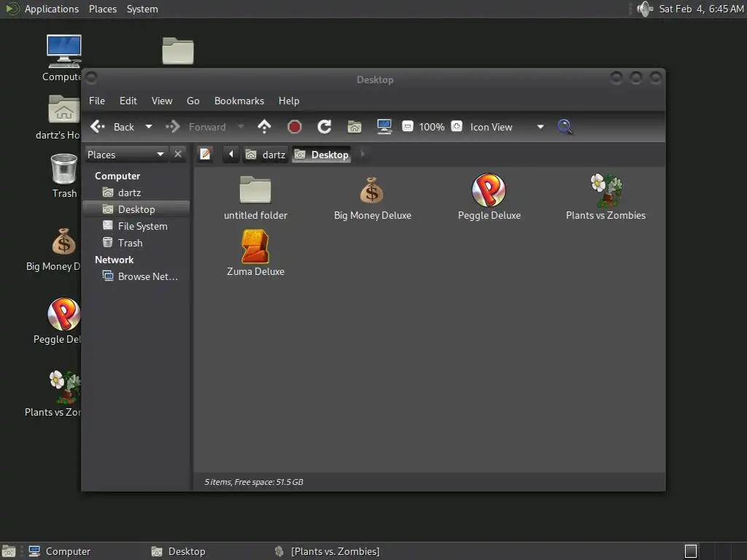
Task: Open the Back history dropdown arrow
Action: 149,127
